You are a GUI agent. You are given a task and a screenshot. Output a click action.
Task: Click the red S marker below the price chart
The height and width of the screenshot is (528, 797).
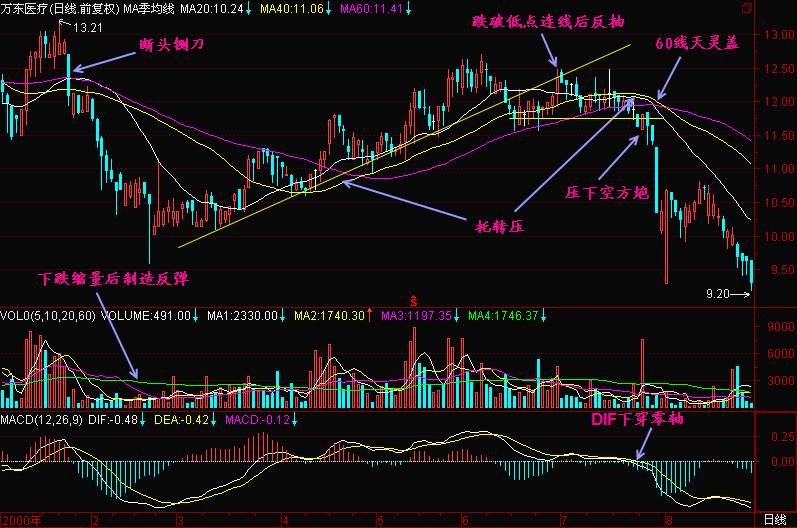(x=413, y=299)
